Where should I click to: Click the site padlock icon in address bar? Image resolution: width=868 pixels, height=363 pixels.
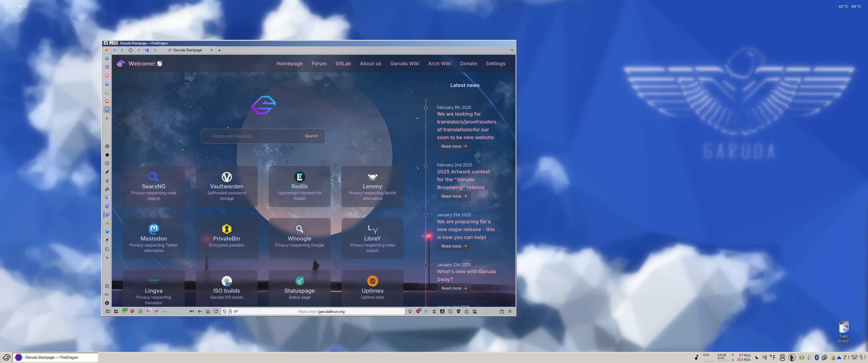point(230,312)
